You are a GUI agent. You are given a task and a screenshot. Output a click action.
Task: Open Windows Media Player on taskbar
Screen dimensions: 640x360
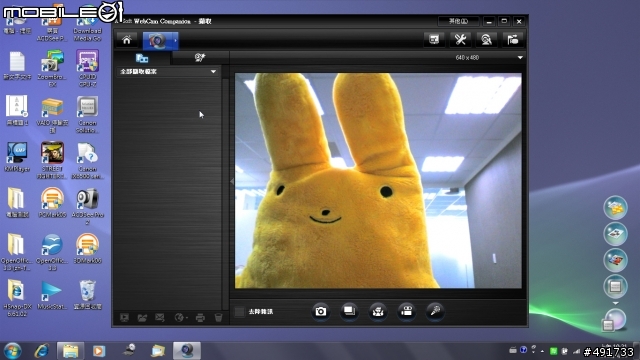coord(98,351)
